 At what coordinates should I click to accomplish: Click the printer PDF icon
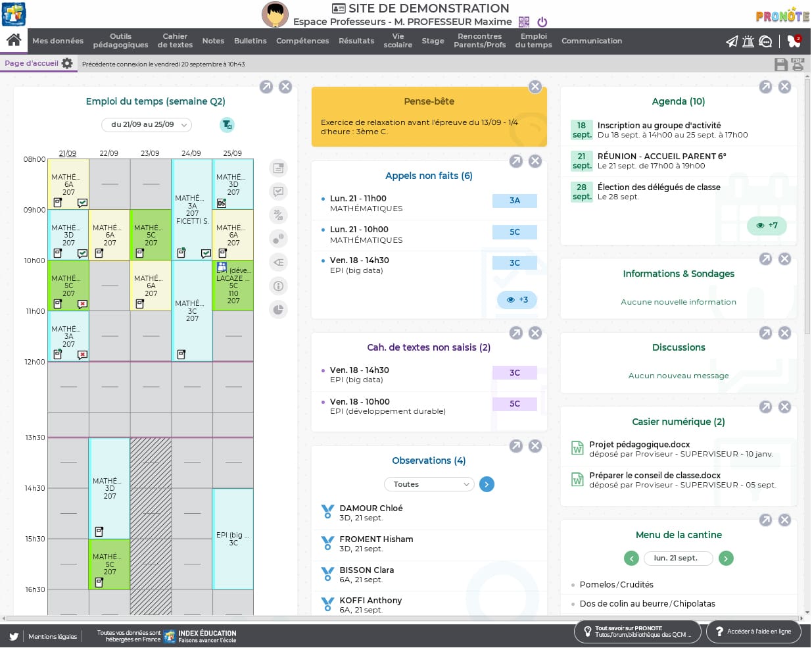(x=798, y=64)
